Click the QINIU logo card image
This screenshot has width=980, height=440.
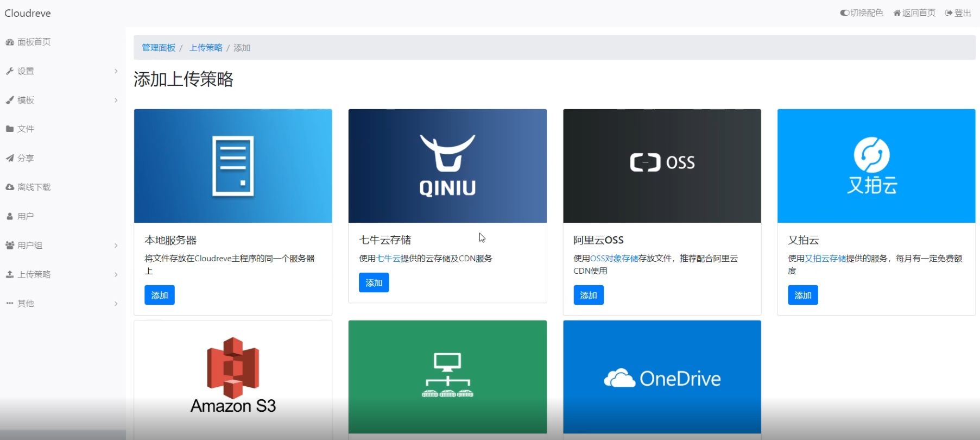(x=447, y=166)
